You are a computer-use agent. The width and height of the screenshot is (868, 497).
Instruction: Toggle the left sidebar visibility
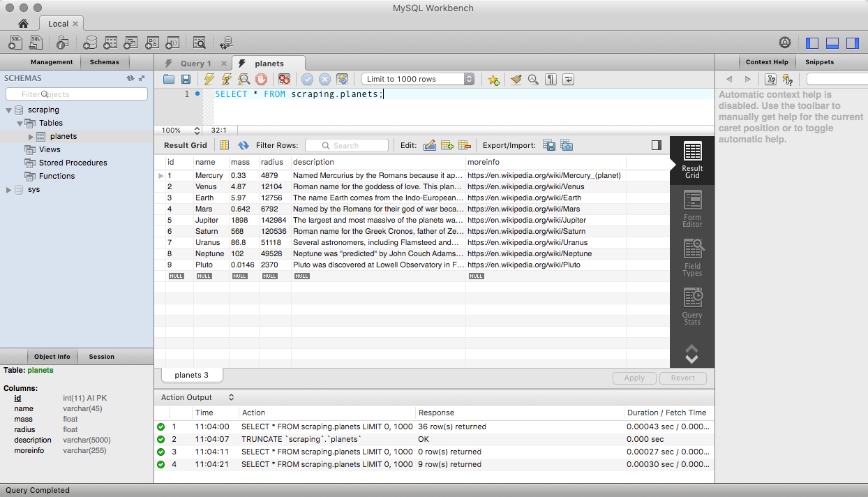pyautogui.click(x=811, y=43)
